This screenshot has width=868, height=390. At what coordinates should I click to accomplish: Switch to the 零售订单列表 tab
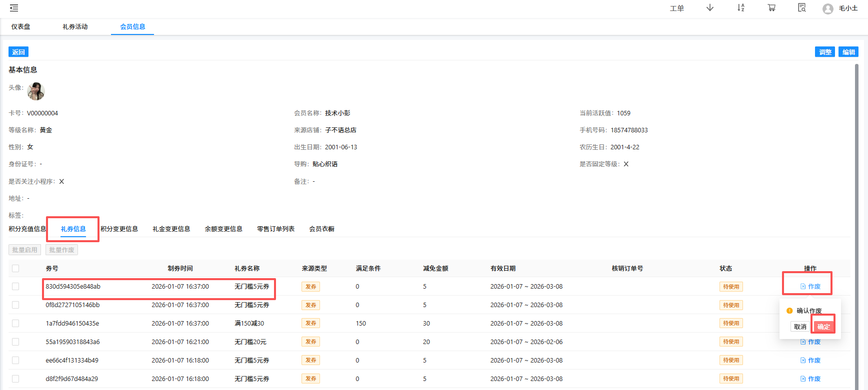[275, 229]
